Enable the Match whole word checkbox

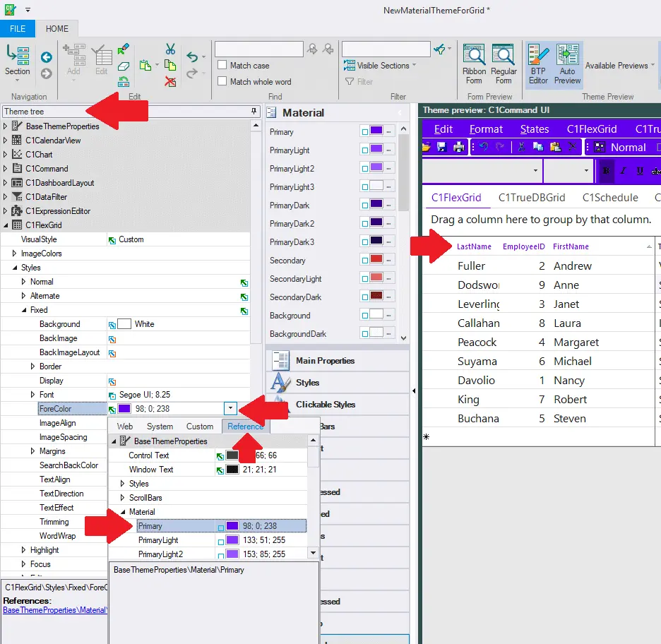pos(222,81)
